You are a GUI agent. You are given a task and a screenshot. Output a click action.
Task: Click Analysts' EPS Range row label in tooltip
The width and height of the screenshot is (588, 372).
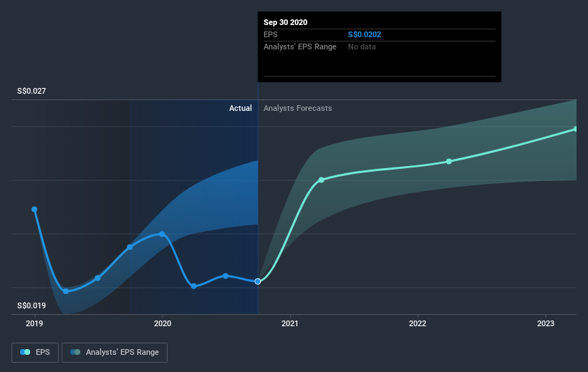click(x=300, y=46)
